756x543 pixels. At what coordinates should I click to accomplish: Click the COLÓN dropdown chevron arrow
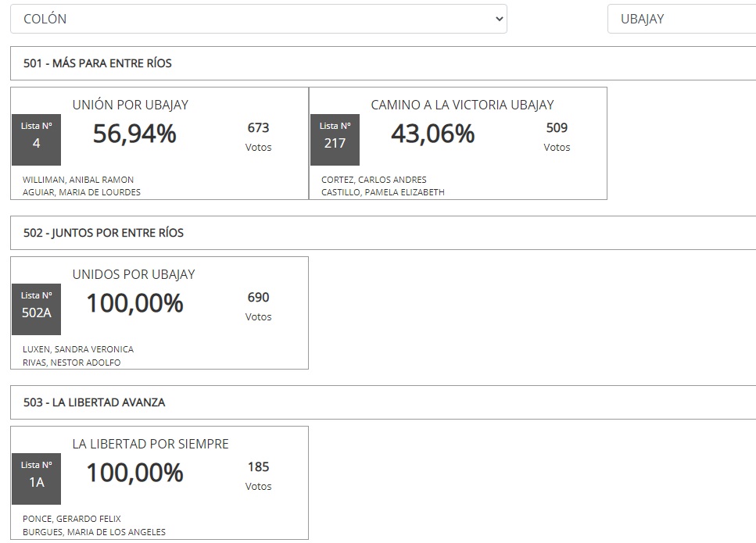pos(499,19)
